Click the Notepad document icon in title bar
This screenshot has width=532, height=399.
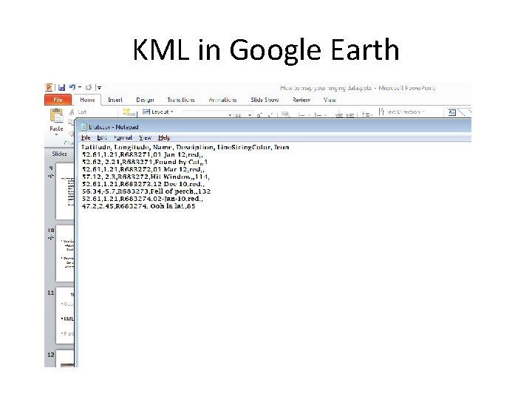coord(83,126)
